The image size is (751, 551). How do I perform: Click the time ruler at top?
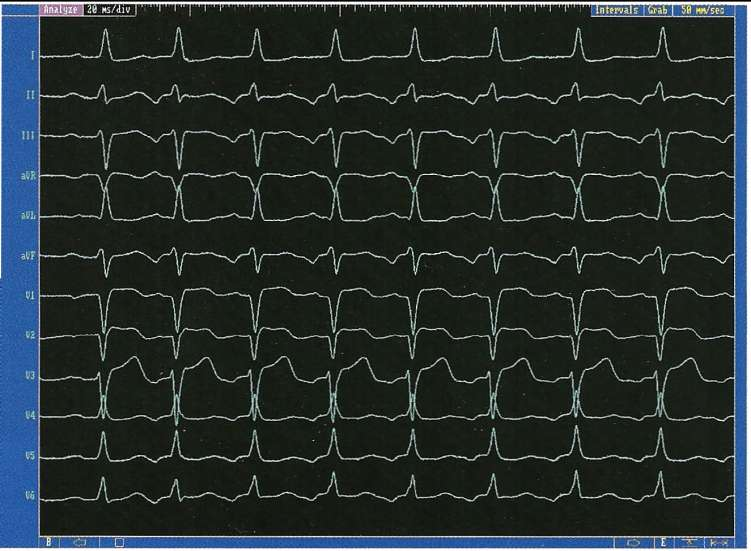pyautogui.click(x=364, y=10)
